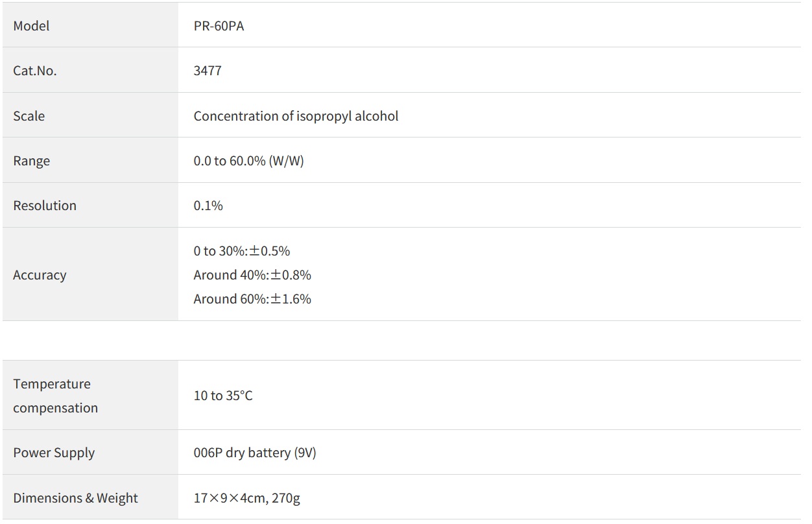Image resolution: width=812 pixels, height=524 pixels.
Task: Select the '006P dry battery (9V)' text
Action: (255, 453)
